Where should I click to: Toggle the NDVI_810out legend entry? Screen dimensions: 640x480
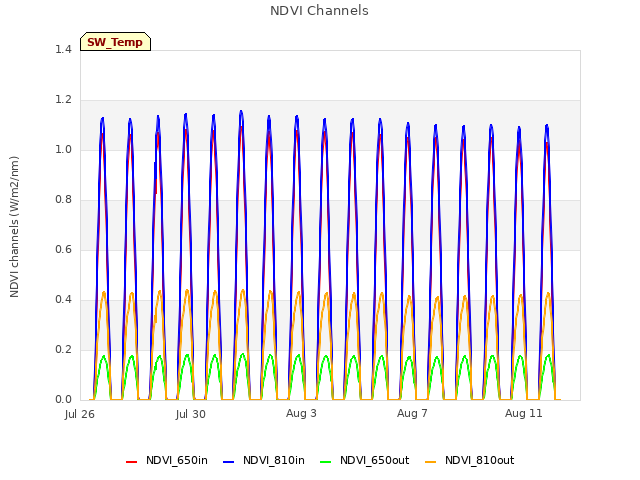pos(469,461)
